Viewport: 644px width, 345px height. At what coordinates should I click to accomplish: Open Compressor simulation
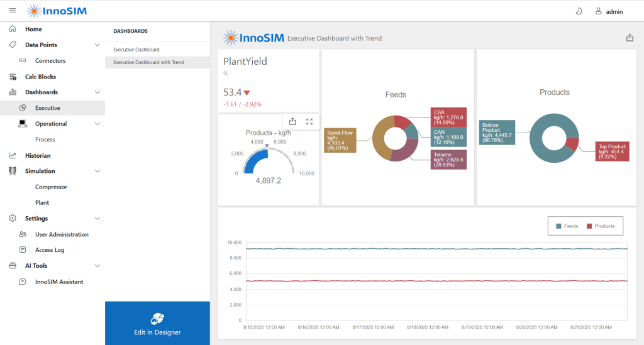click(x=52, y=187)
